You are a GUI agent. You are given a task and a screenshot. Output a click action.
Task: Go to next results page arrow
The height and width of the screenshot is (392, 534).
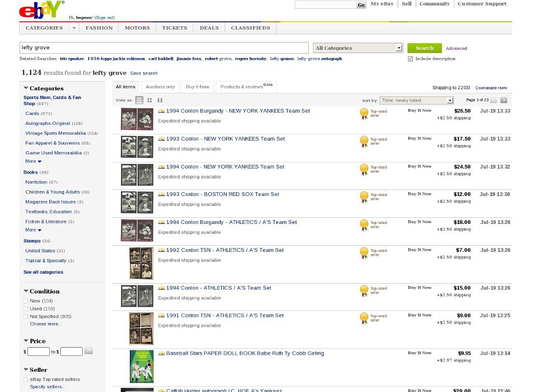[504, 100]
